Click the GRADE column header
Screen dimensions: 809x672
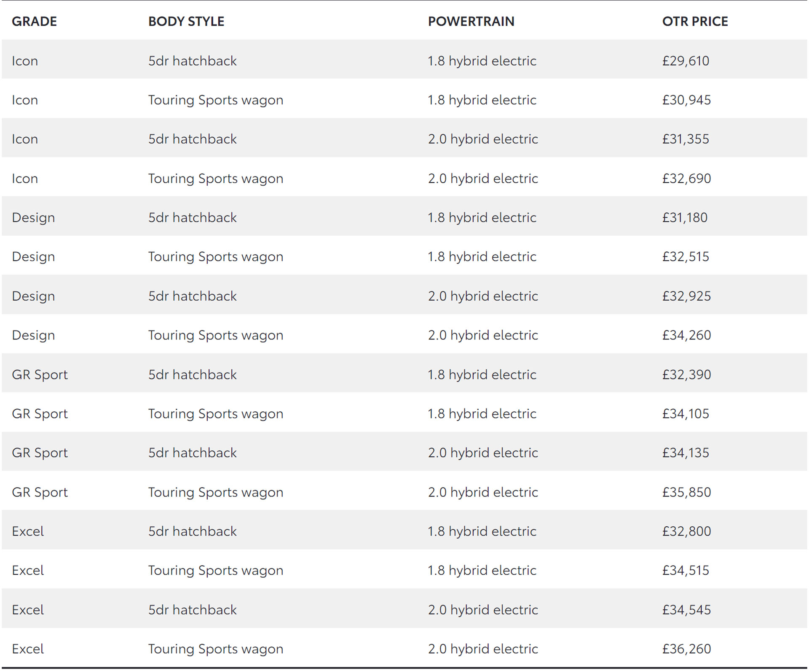[34, 21]
